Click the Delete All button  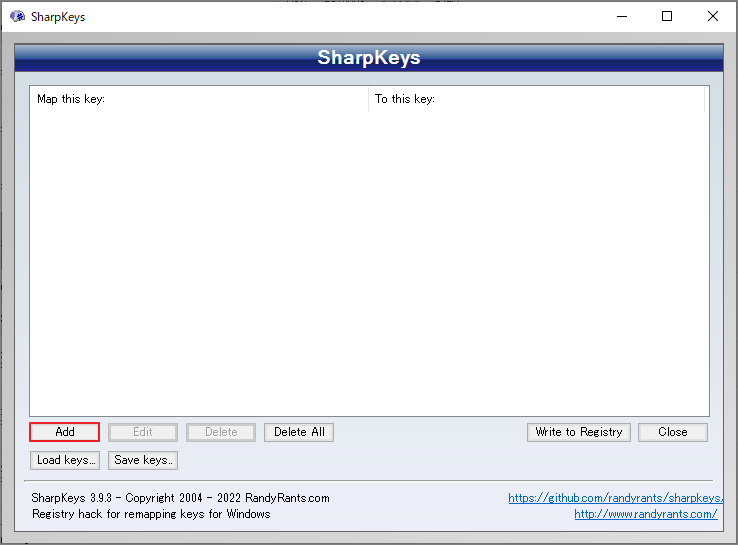299,432
